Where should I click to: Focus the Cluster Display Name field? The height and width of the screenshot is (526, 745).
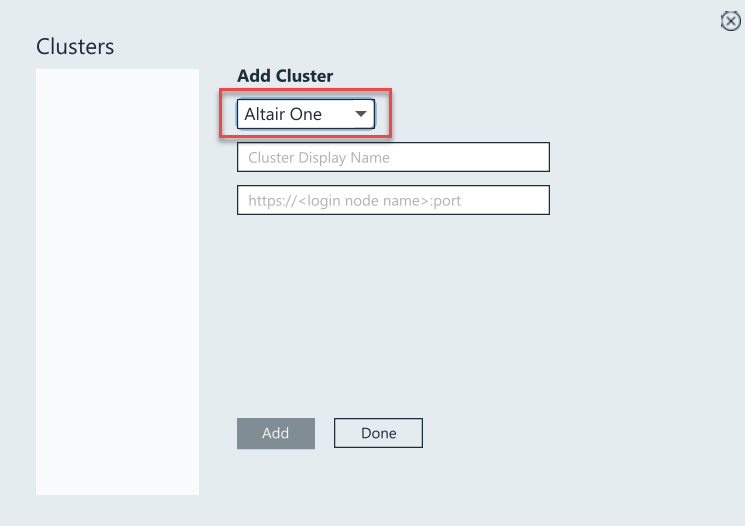pyautogui.click(x=393, y=157)
